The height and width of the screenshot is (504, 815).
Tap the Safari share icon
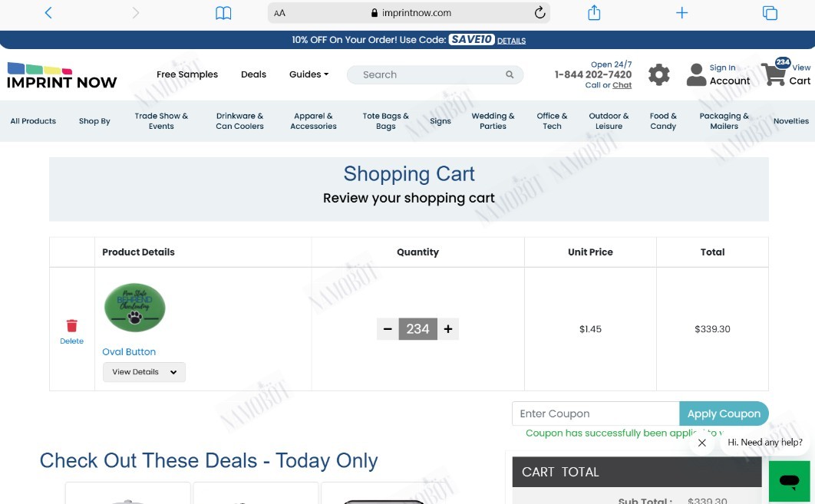(x=594, y=12)
